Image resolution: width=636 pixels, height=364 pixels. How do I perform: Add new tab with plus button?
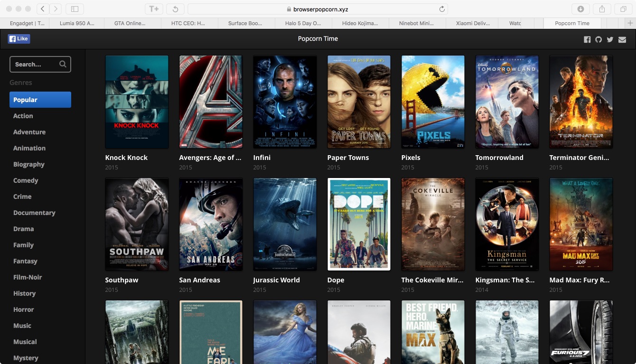pyautogui.click(x=630, y=23)
